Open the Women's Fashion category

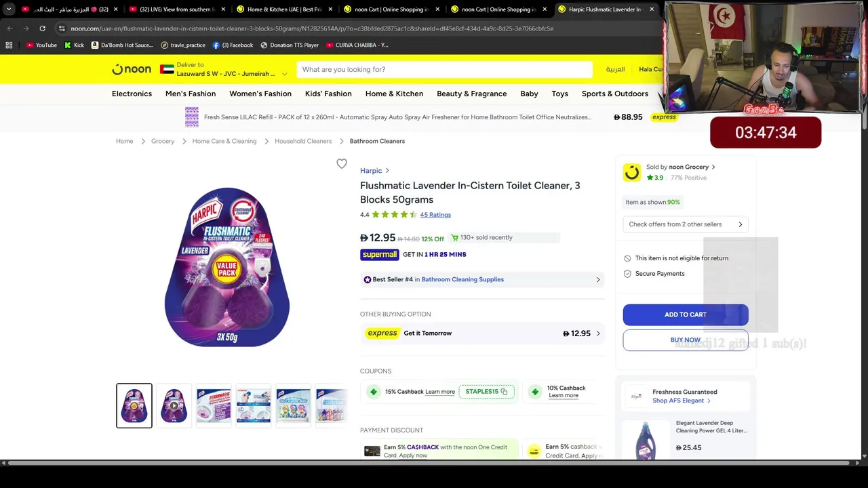(260, 94)
